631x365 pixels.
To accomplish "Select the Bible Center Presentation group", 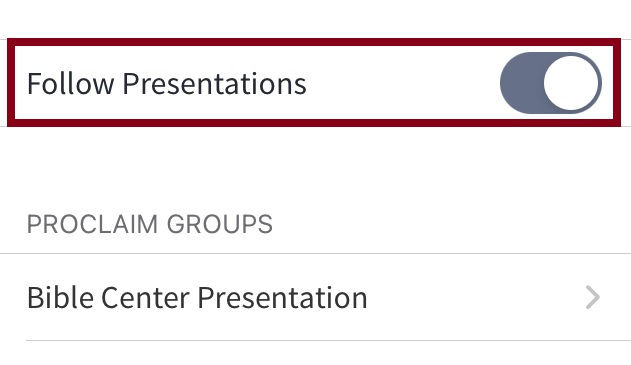I will (x=316, y=297).
